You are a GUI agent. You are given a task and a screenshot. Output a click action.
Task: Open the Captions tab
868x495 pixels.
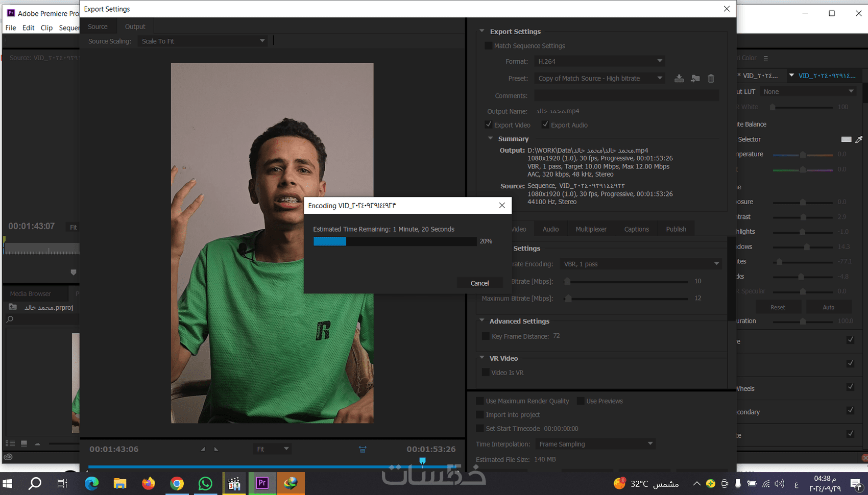[x=636, y=229]
